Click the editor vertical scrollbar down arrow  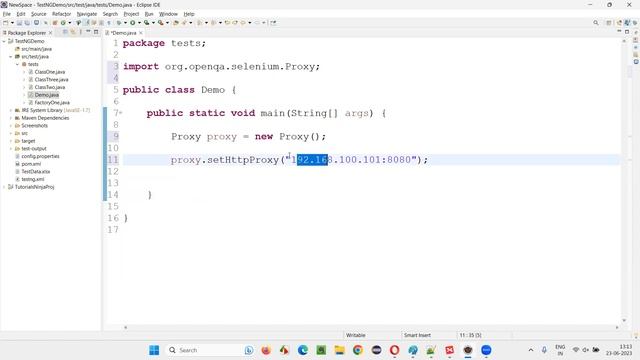click(624, 320)
